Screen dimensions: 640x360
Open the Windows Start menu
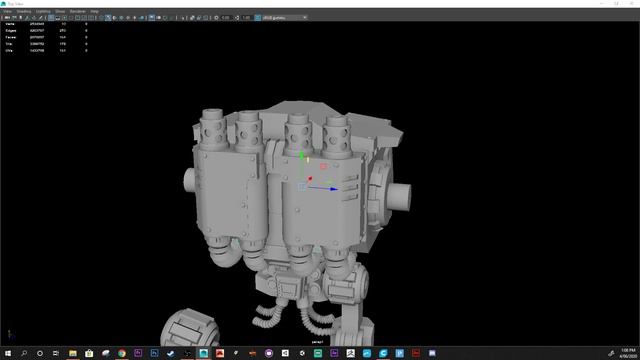point(8,353)
